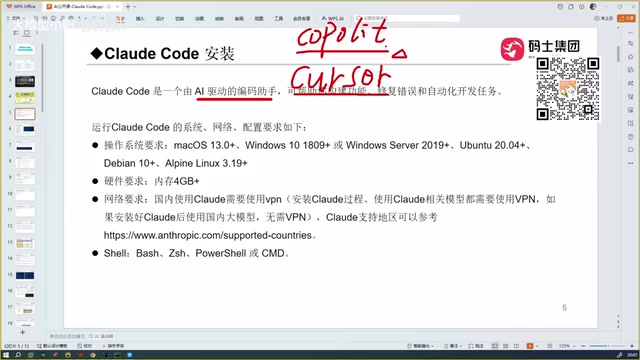Viewport: 640px width, 360px height.
Task: Open the 125% zoom level dropdown
Action: [x=567, y=346]
